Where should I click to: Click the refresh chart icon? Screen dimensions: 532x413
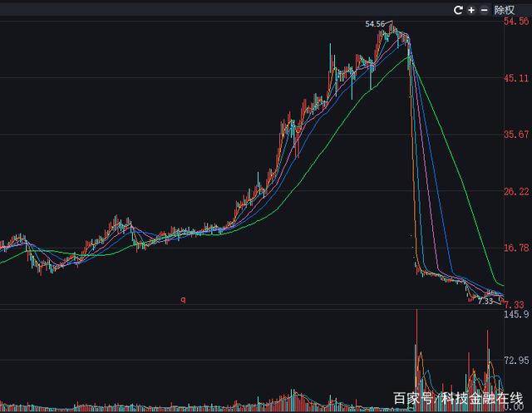[x=457, y=10]
